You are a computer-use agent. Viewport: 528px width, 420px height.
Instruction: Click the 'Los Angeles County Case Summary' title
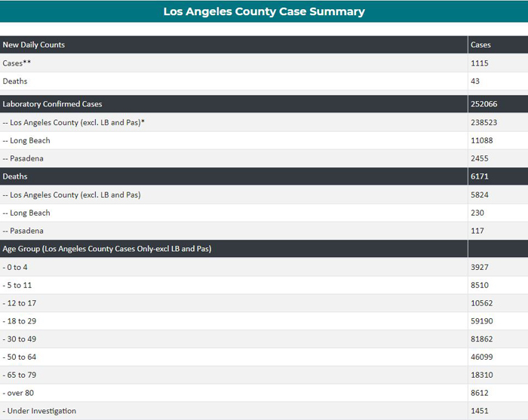coord(264,11)
